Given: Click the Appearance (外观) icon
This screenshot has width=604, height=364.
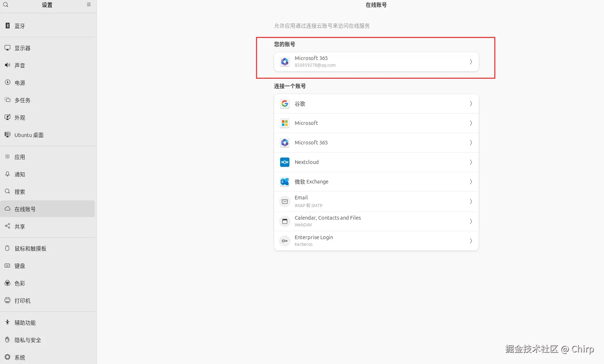Looking at the screenshot, I should click(x=7, y=117).
